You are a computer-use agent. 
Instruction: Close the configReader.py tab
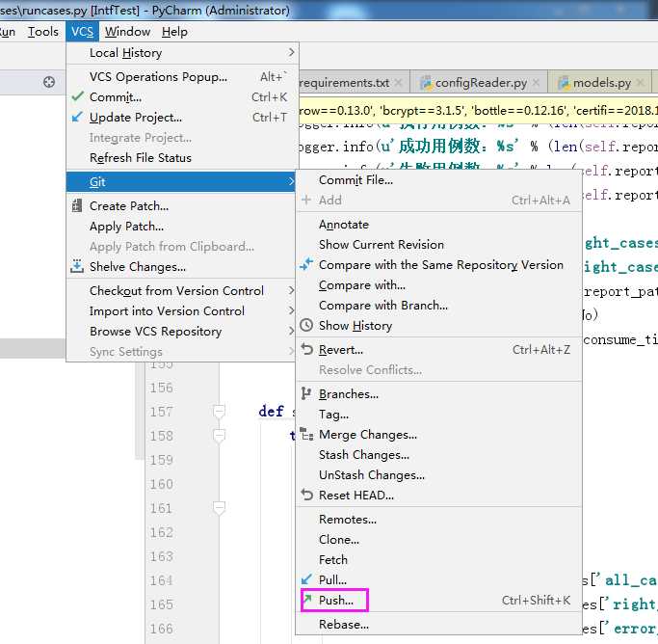click(x=537, y=83)
